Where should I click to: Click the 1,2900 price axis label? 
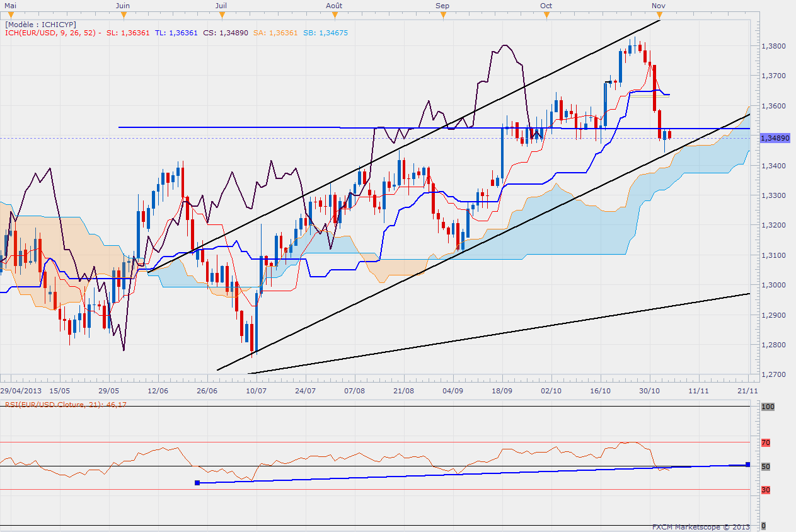tap(773, 315)
